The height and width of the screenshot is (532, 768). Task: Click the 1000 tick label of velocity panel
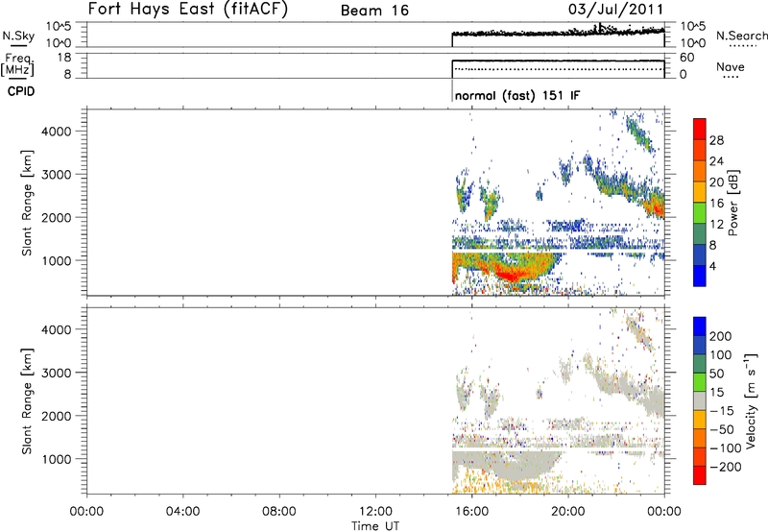(x=57, y=460)
